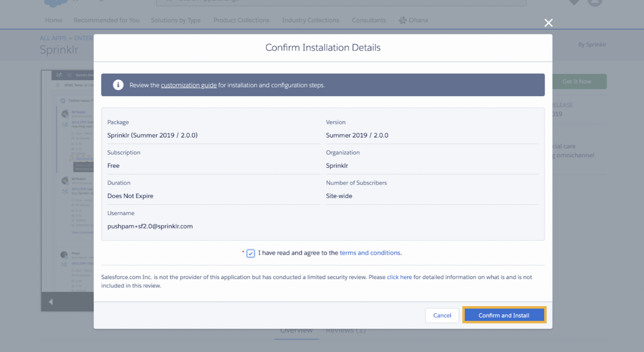
Task: Click the package value 'Sprinklr (Summer 2019 / 2.0.0)'
Action: [x=152, y=135]
